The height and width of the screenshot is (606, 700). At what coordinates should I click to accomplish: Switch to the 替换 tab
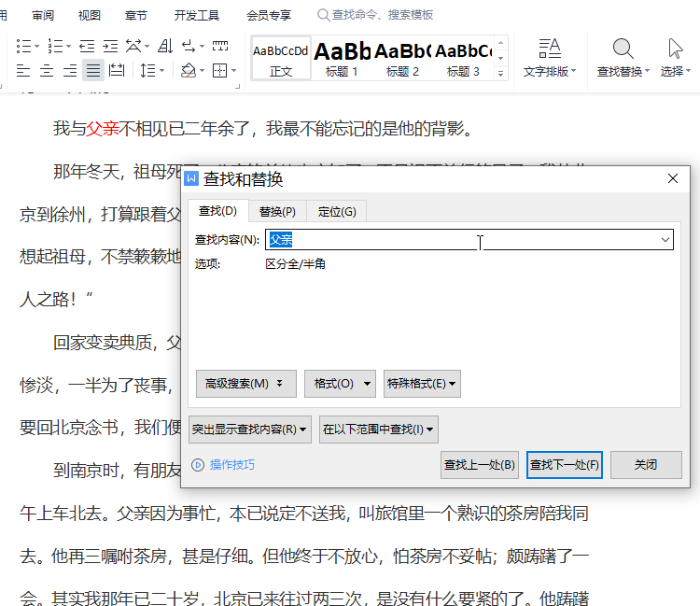[277, 212]
